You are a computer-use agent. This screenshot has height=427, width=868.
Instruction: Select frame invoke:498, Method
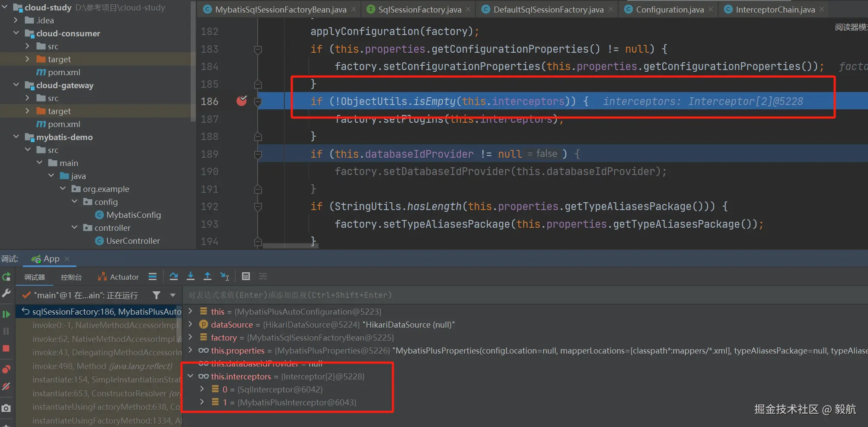pos(99,366)
